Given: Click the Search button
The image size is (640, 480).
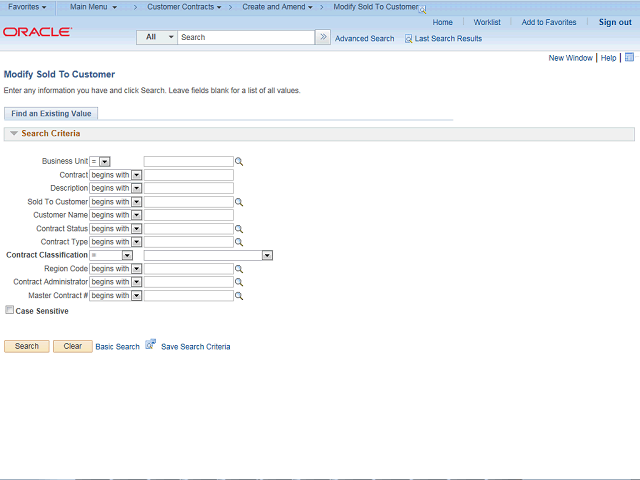Looking at the screenshot, I should [27, 346].
